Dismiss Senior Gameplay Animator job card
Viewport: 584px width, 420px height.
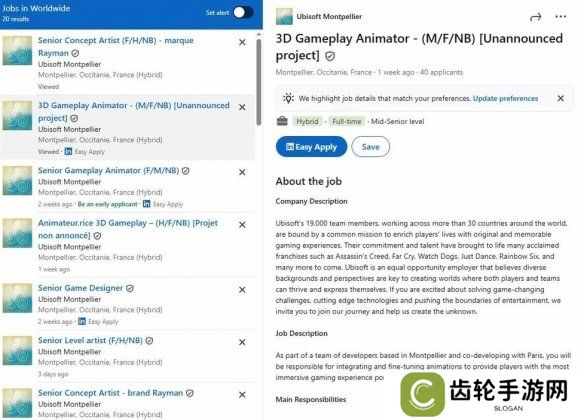(x=242, y=172)
